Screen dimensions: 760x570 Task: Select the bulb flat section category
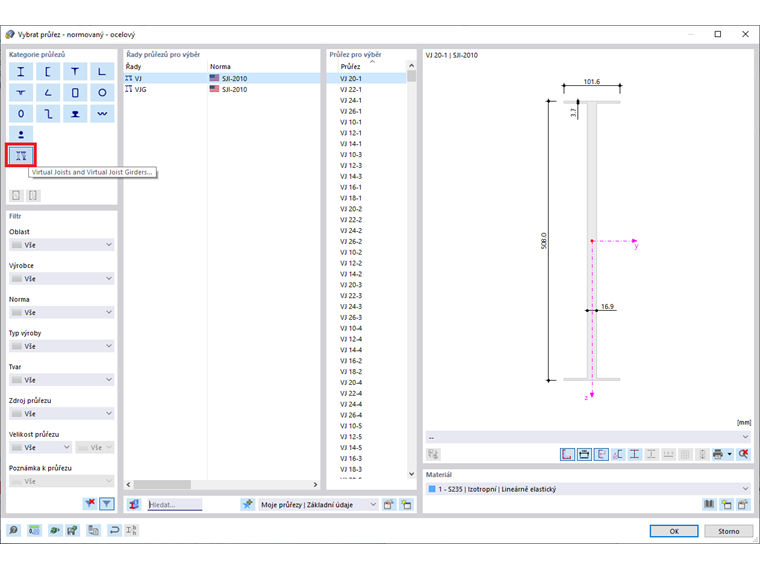pyautogui.click(x=21, y=93)
